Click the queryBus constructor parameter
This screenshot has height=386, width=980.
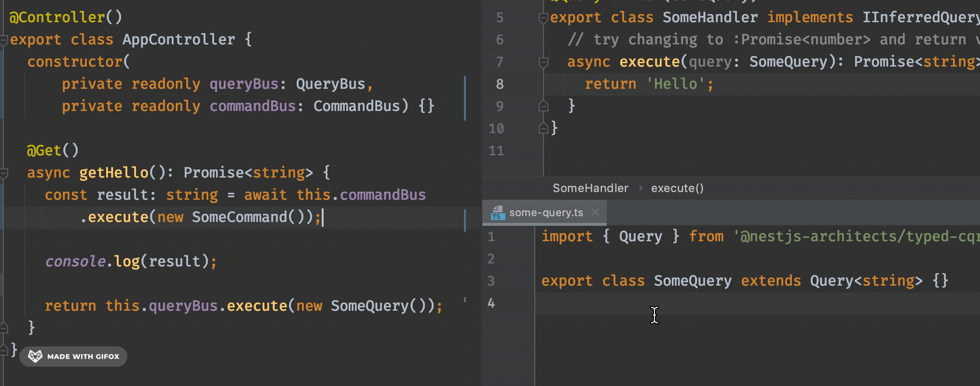coord(244,84)
